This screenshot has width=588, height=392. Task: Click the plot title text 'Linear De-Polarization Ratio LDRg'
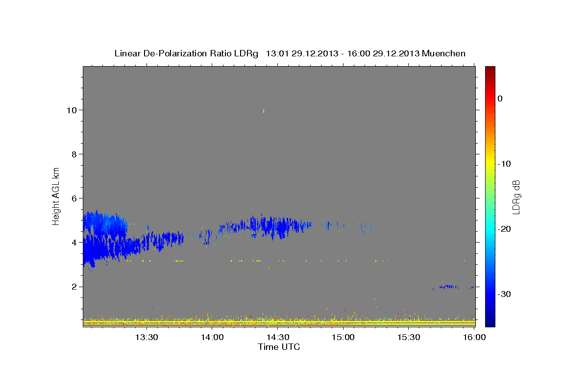[186, 53]
